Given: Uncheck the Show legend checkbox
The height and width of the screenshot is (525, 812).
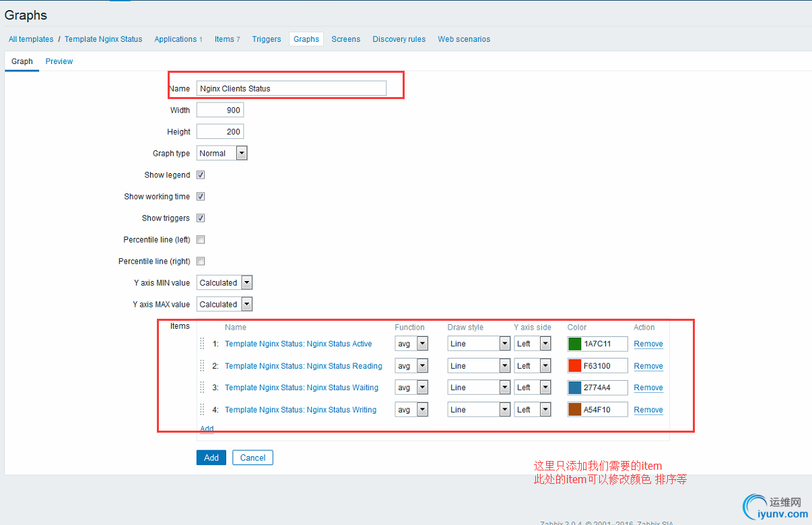Looking at the screenshot, I should point(201,175).
